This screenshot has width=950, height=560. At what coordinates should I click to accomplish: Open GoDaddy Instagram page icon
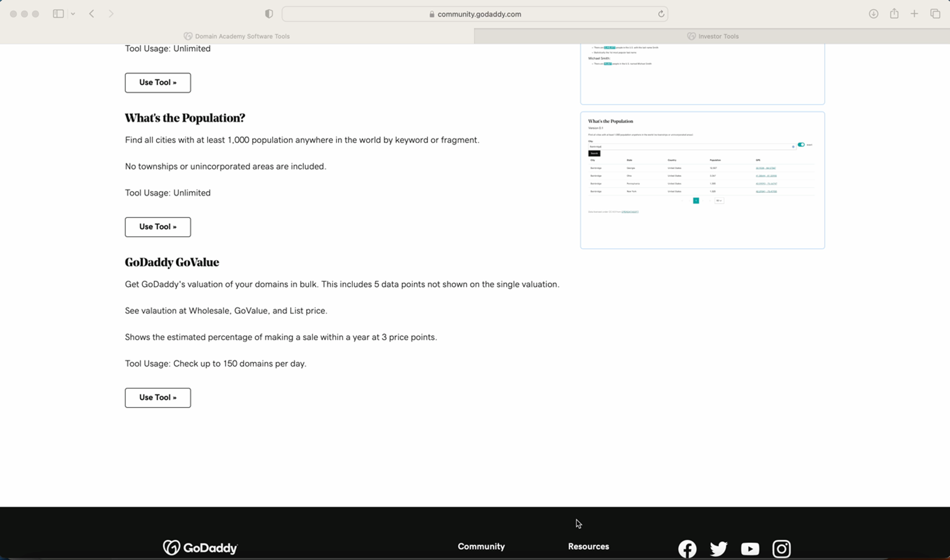coord(781,549)
